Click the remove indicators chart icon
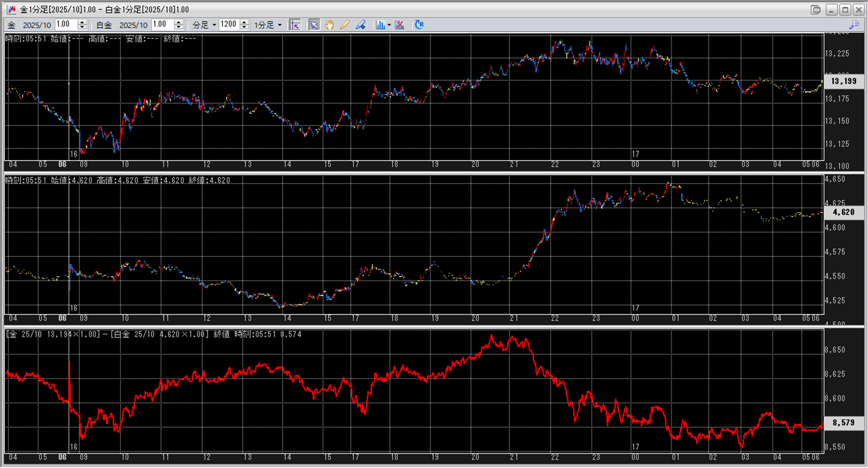The height and width of the screenshot is (468, 868). coord(400,25)
